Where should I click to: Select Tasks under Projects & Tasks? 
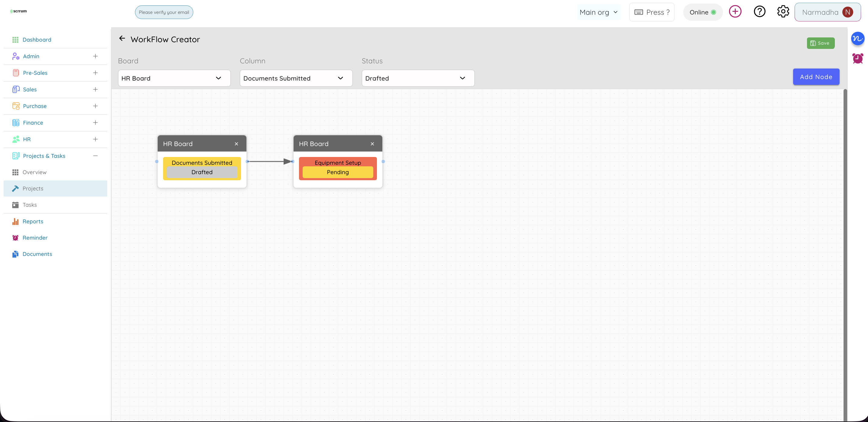click(30, 204)
